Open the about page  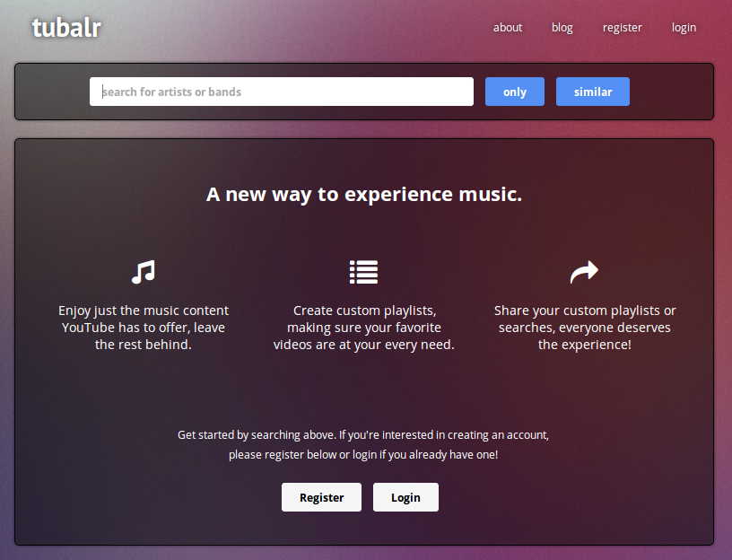[508, 28]
